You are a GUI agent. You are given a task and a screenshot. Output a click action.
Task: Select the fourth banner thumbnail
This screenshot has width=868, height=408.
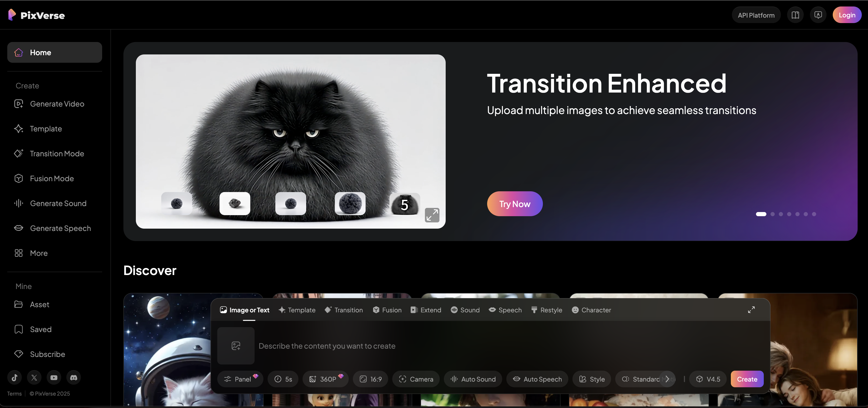pyautogui.click(x=350, y=203)
